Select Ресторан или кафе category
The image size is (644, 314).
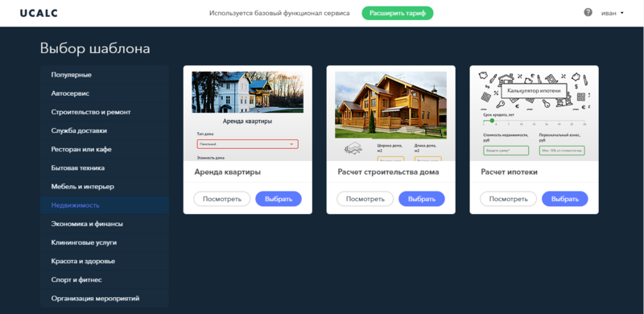(105, 149)
